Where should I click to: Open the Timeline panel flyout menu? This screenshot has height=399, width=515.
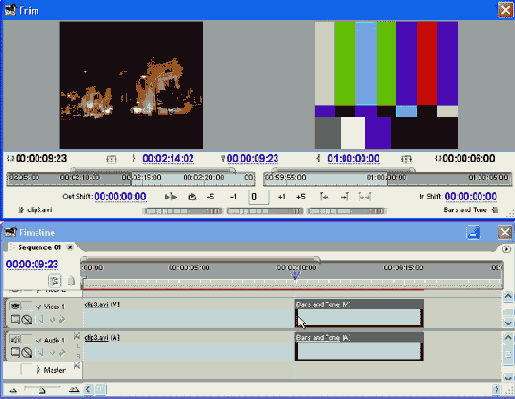(x=506, y=249)
